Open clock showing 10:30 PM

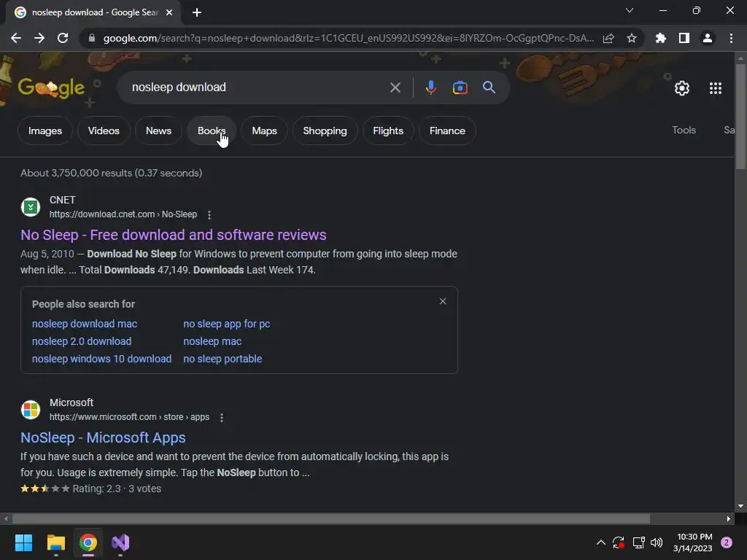694,542
